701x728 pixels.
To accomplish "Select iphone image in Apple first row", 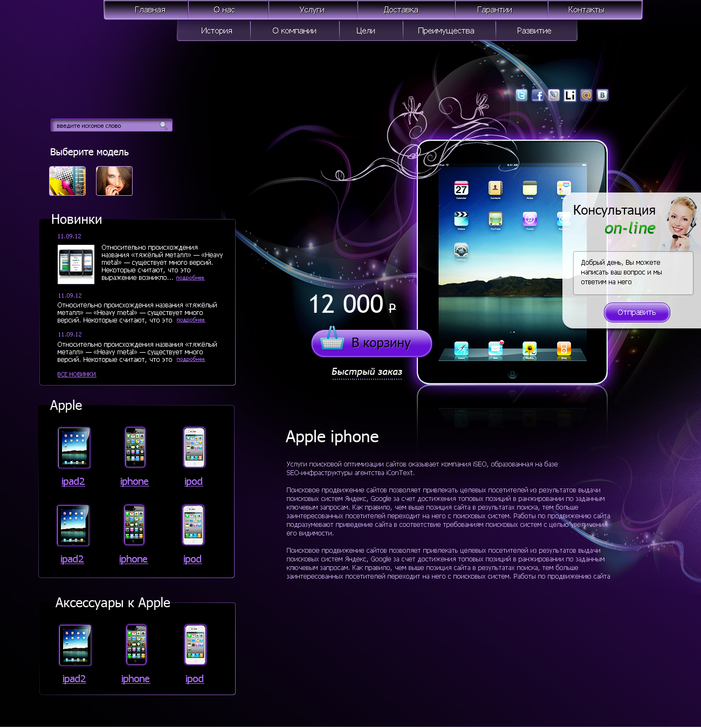I will [135, 448].
